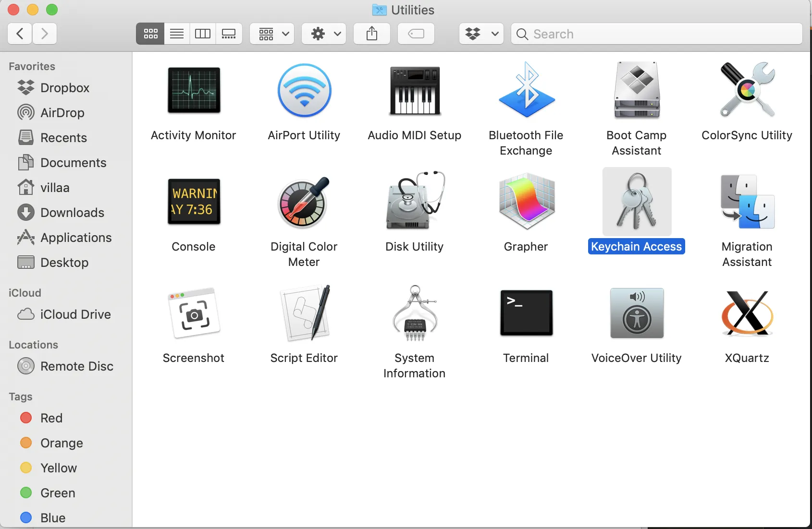Filter by the Green tag
Image resolution: width=812 pixels, height=529 pixels.
(66, 493)
